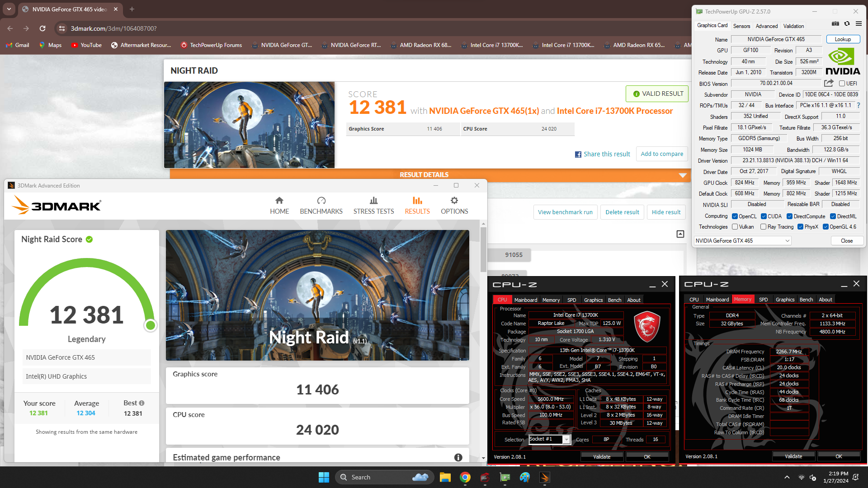Toggle Ray Tracing checkbox
Screen dimensions: 868x488
coord(764,227)
